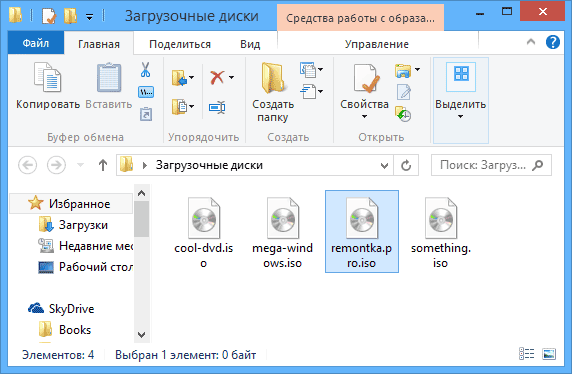Viewport: 572px width, 374px height.
Task: Open the Help question mark icon
Action: [553, 42]
